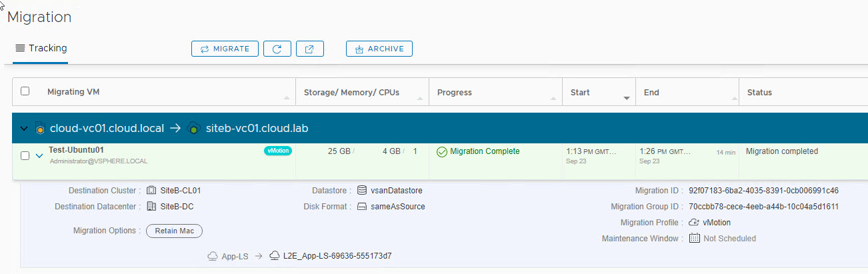Collapse the Test-Ubuntu01 details chevron
This screenshot has height=274, width=868.
coord(39,155)
